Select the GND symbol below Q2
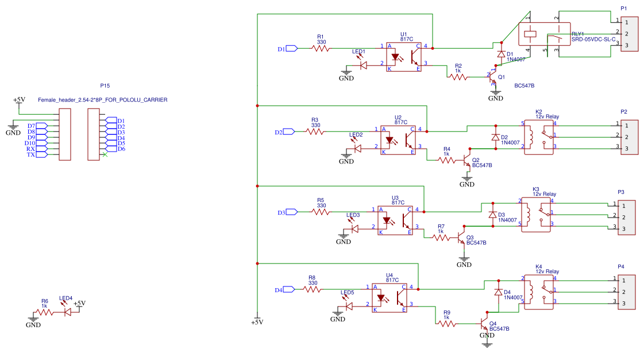This screenshot has width=644, height=353. pyautogui.click(x=466, y=181)
